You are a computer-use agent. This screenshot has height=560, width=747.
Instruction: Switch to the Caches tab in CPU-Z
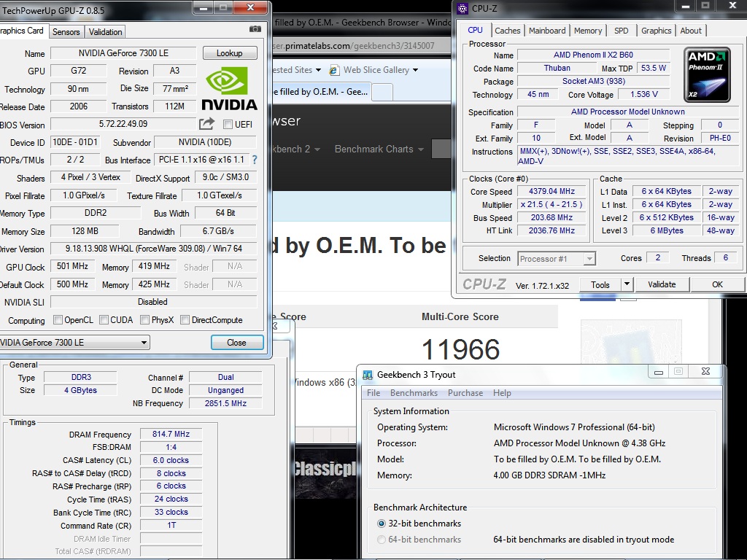[508, 31]
